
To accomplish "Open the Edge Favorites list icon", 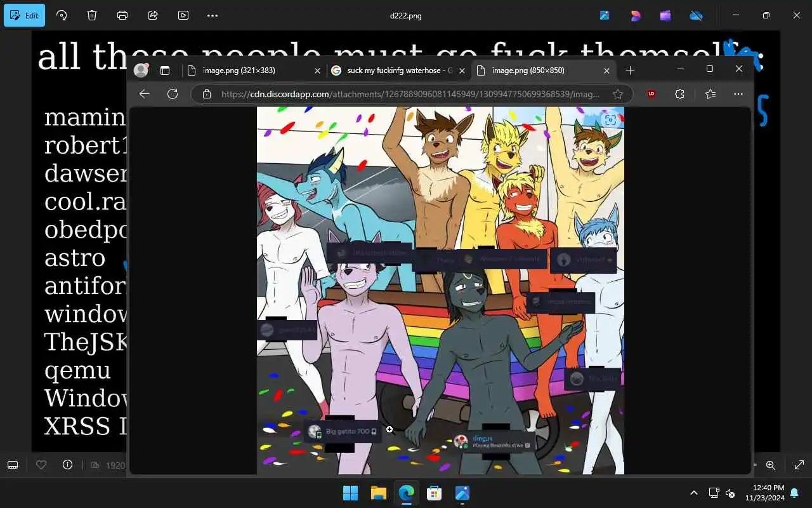I will 710,94.
